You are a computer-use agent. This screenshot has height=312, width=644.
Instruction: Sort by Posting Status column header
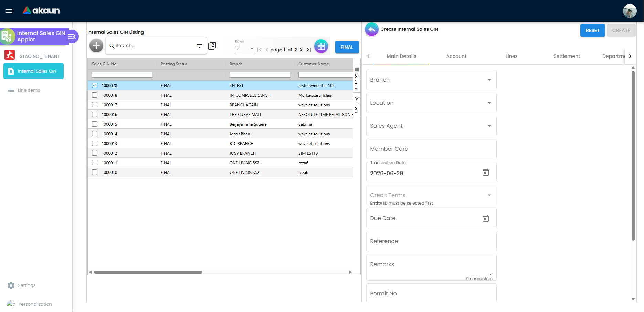tap(174, 64)
